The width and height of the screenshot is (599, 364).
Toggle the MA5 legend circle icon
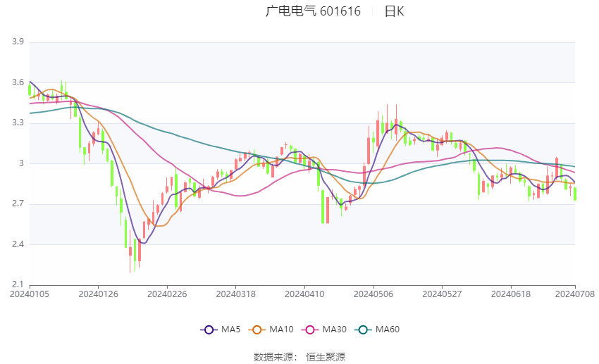pos(209,330)
